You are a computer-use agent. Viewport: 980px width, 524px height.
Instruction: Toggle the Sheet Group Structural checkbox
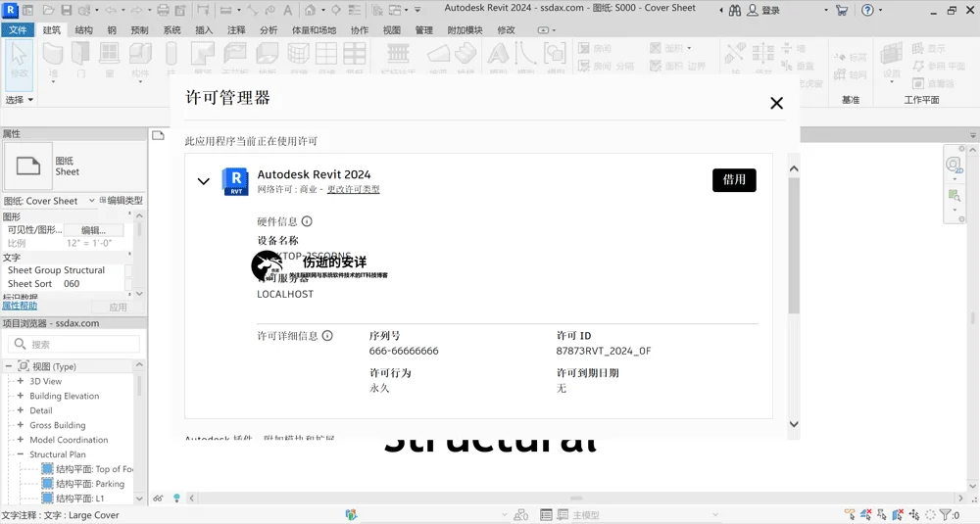tap(128, 270)
